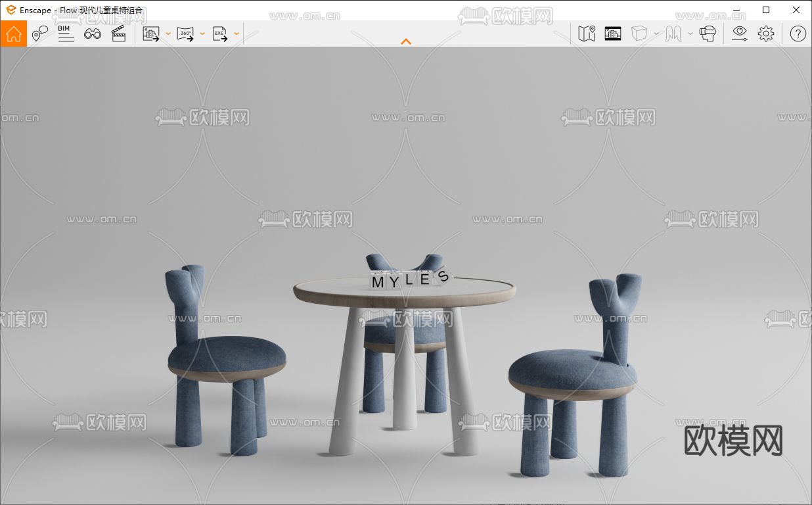
Task: Expand 360° panorama dropdown arrow
Action: click(x=202, y=34)
